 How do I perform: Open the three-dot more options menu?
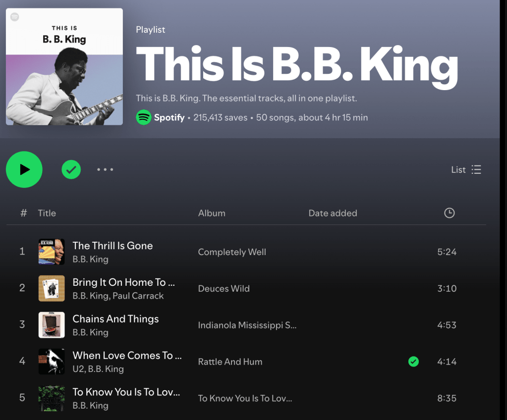(105, 169)
